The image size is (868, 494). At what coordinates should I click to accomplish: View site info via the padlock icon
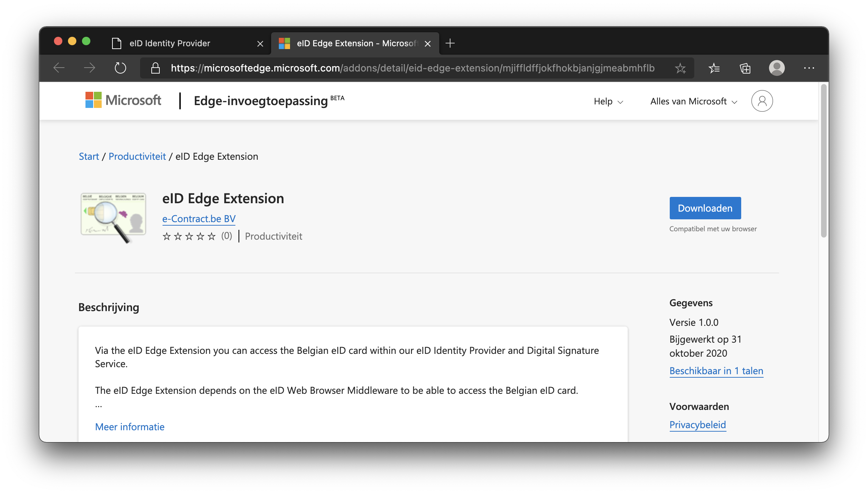[x=156, y=68]
